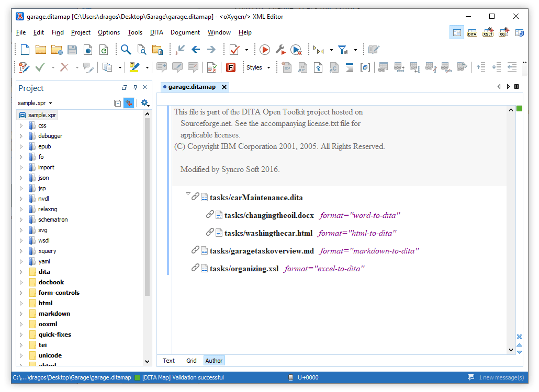Open the DITA menu
This screenshot has width=539, height=392.
tap(156, 32)
